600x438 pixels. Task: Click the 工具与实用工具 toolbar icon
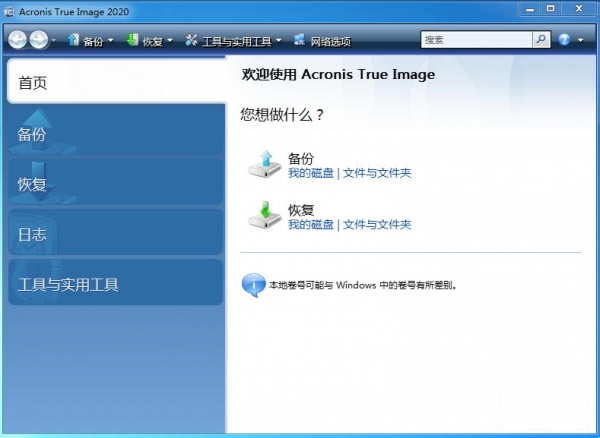[191, 40]
